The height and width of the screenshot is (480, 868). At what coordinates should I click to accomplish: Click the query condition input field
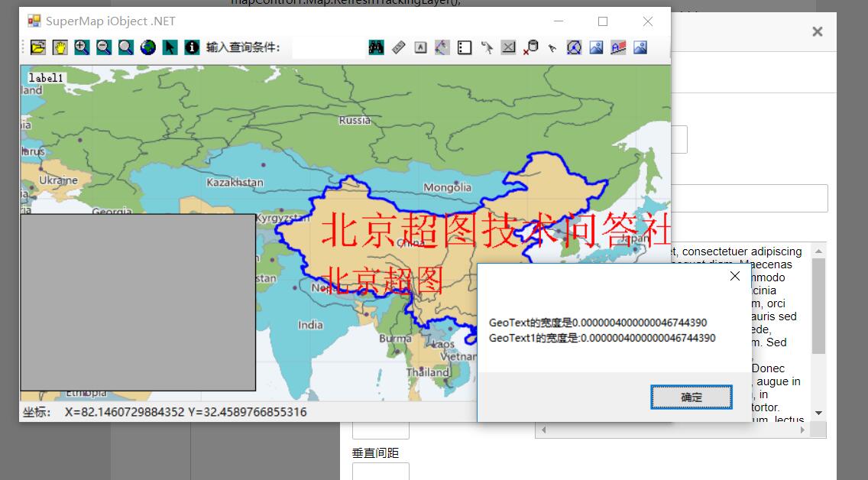(x=329, y=47)
